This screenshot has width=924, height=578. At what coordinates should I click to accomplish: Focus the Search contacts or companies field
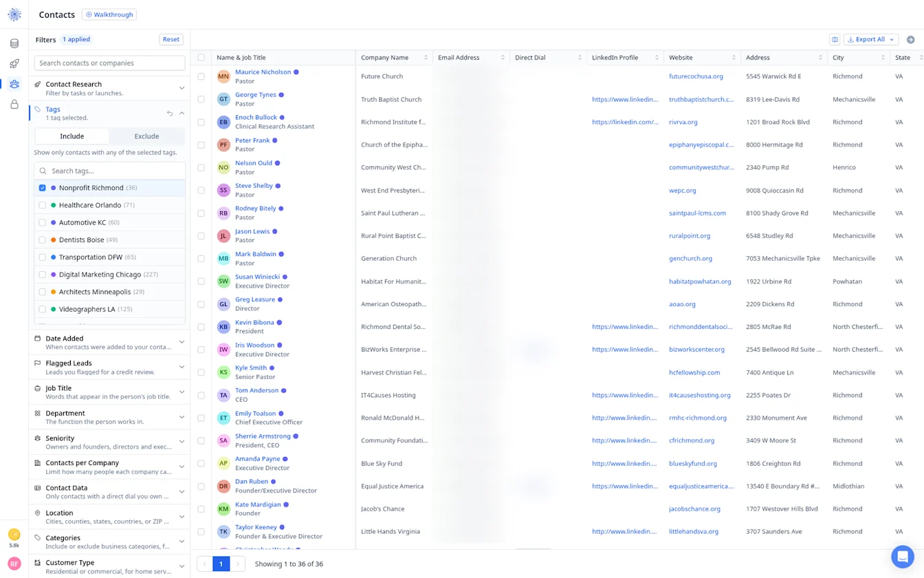[109, 63]
